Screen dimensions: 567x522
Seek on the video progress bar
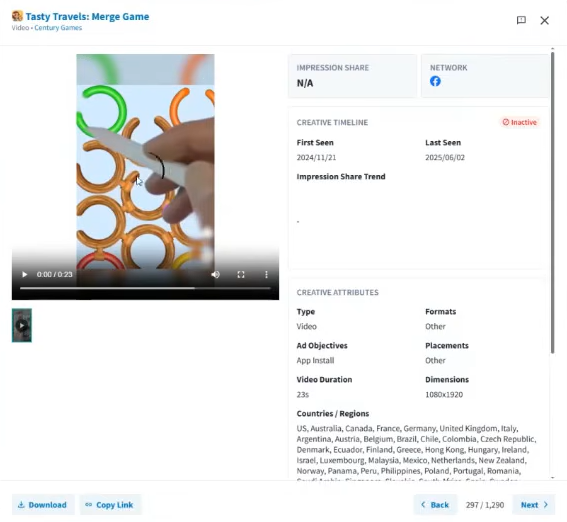point(145,288)
